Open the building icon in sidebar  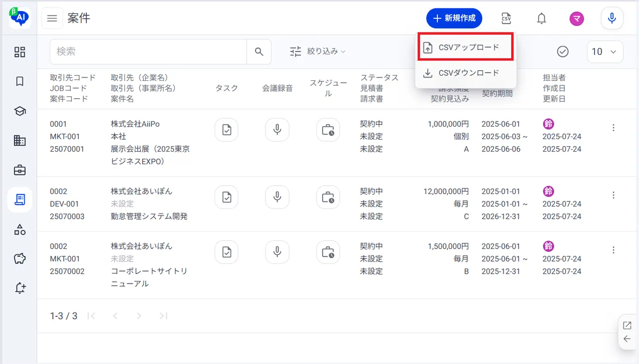tap(20, 141)
